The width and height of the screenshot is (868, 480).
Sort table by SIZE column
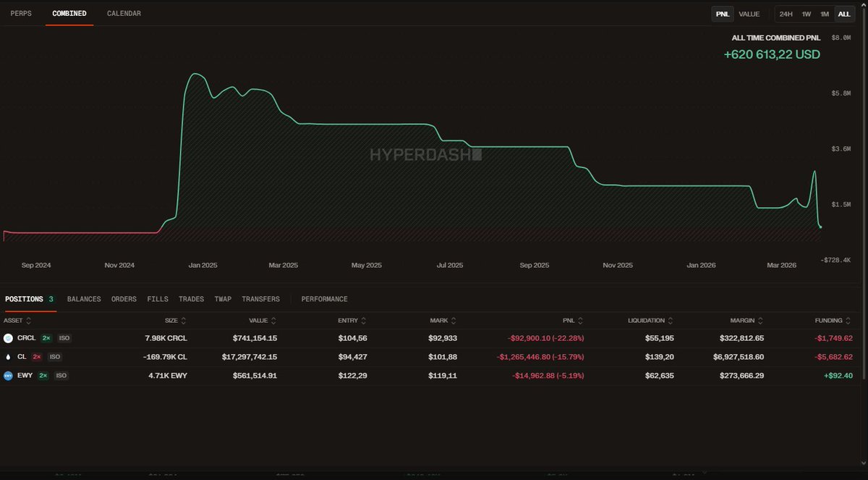point(175,320)
